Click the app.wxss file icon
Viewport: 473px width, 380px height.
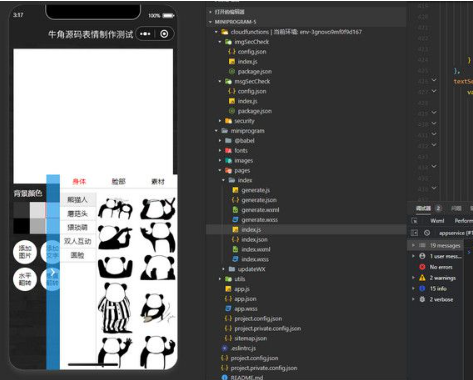pos(228,309)
